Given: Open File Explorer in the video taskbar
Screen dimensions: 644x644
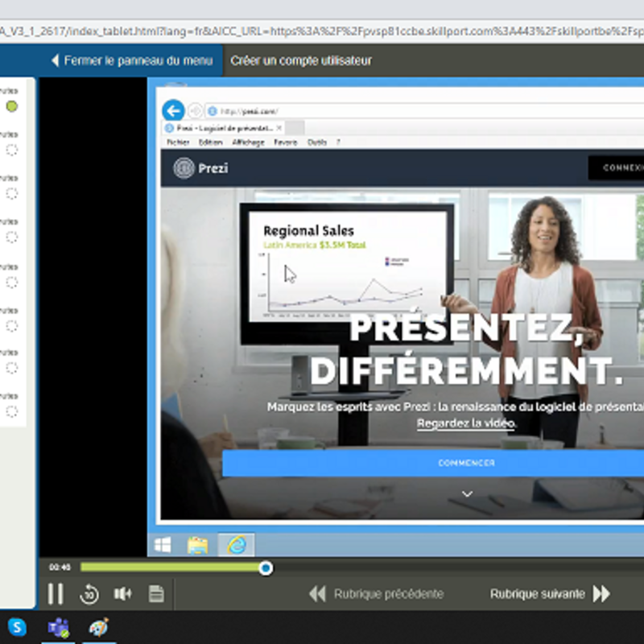Looking at the screenshot, I should [x=197, y=546].
